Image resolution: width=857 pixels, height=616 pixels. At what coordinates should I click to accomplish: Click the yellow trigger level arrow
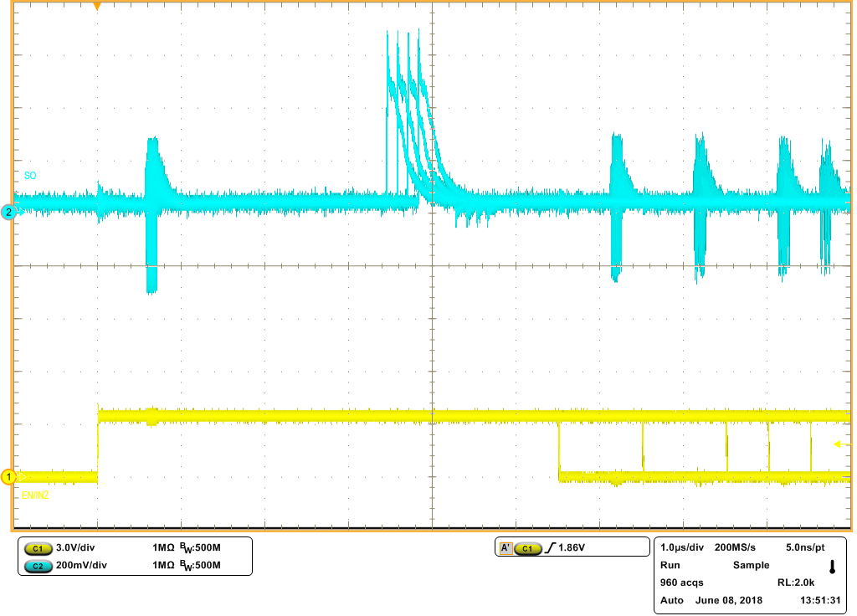coord(842,444)
